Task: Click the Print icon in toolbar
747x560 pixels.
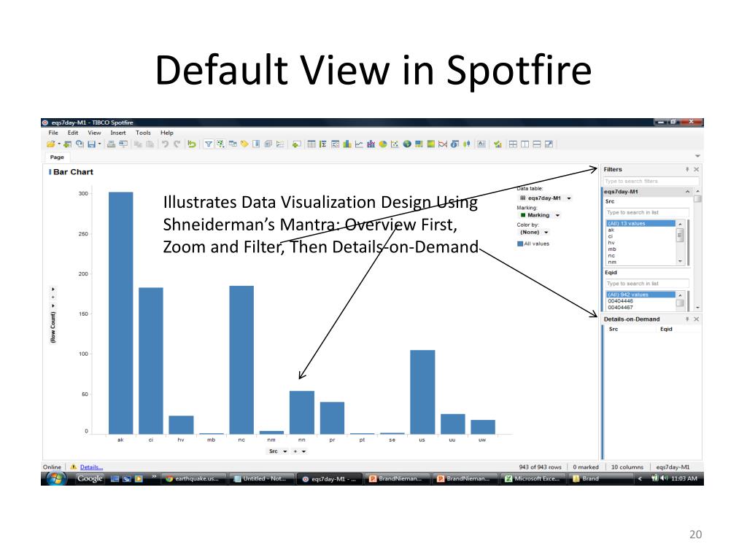Action: (x=111, y=144)
